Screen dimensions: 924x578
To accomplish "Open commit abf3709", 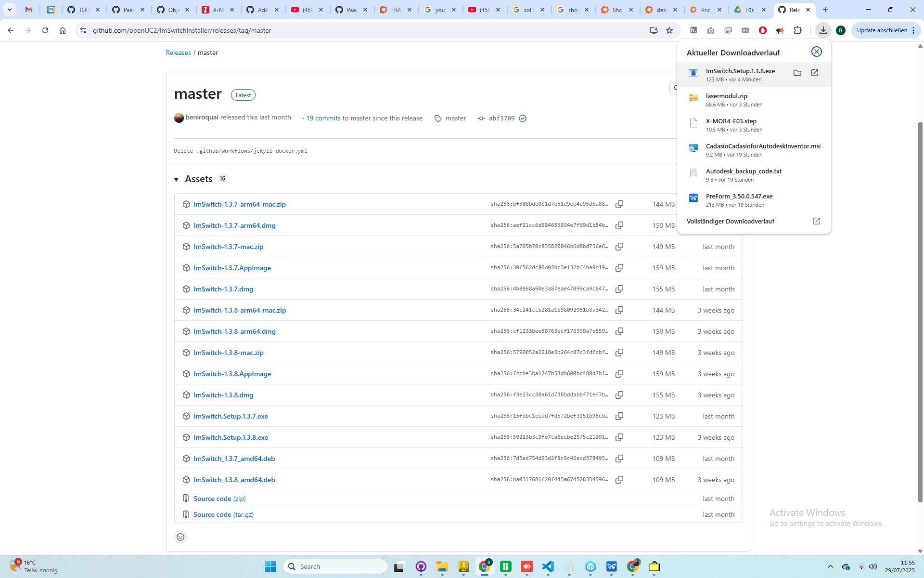I will pos(501,118).
